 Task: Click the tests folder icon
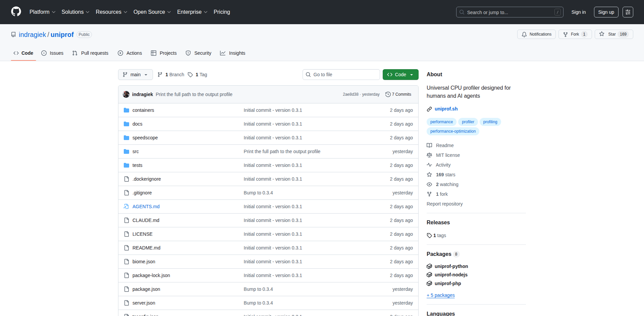pyautogui.click(x=126, y=165)
